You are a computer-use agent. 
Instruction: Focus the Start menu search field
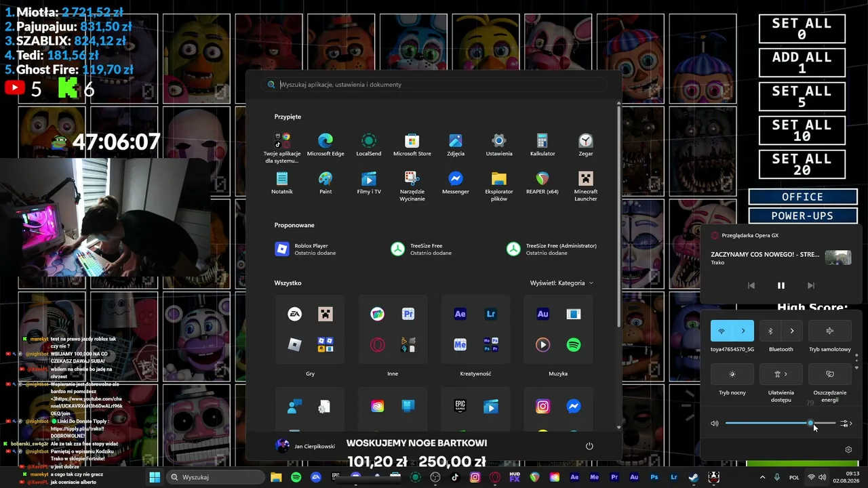click(434, 85)
